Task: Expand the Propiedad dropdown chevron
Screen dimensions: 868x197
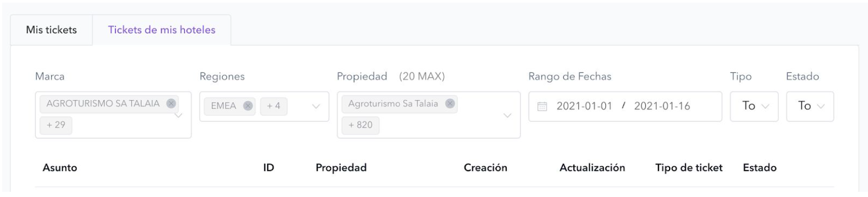Action: (507, 115)
